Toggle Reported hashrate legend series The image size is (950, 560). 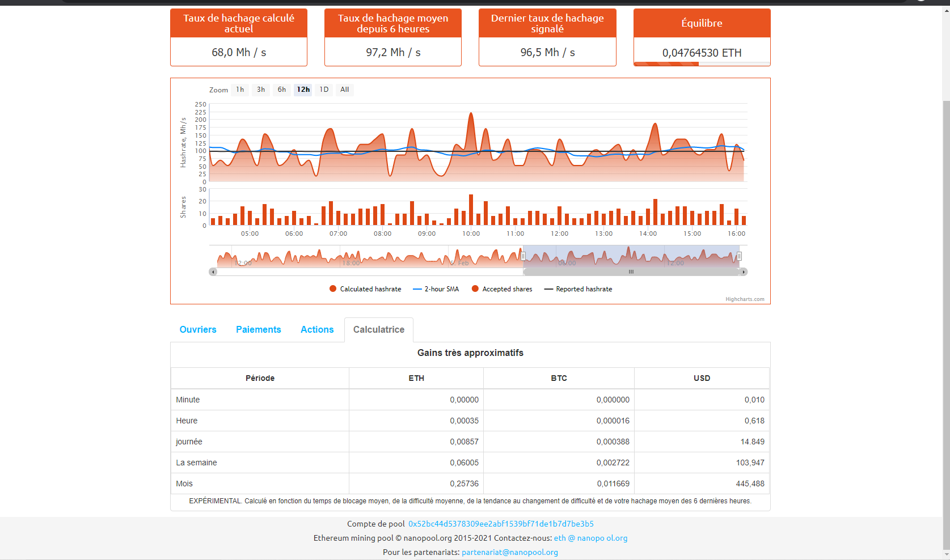[x=578, y=289]
